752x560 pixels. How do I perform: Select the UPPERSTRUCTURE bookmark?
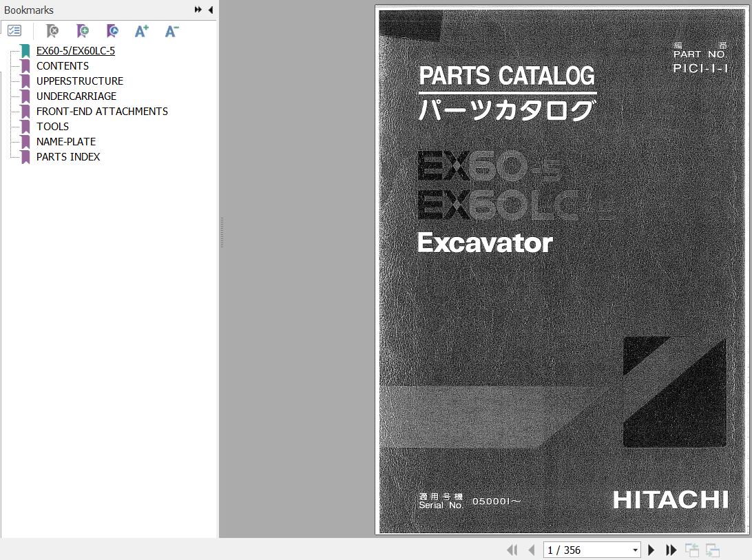point(80,81)
